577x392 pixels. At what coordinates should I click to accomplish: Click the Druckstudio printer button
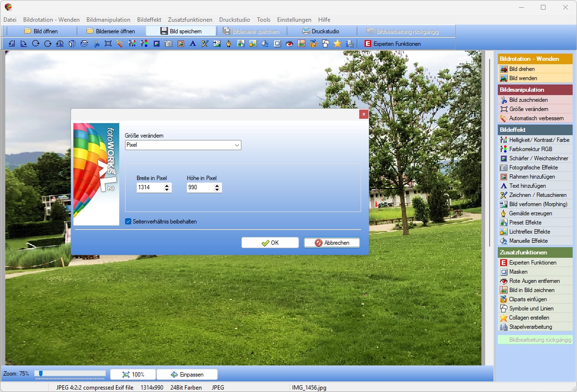click(321, 31)
